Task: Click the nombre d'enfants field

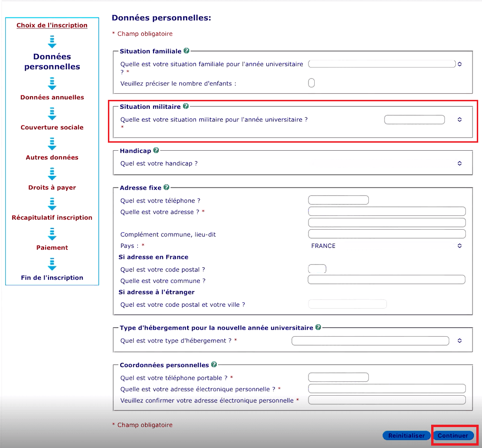Action: [x=311, y=83]
